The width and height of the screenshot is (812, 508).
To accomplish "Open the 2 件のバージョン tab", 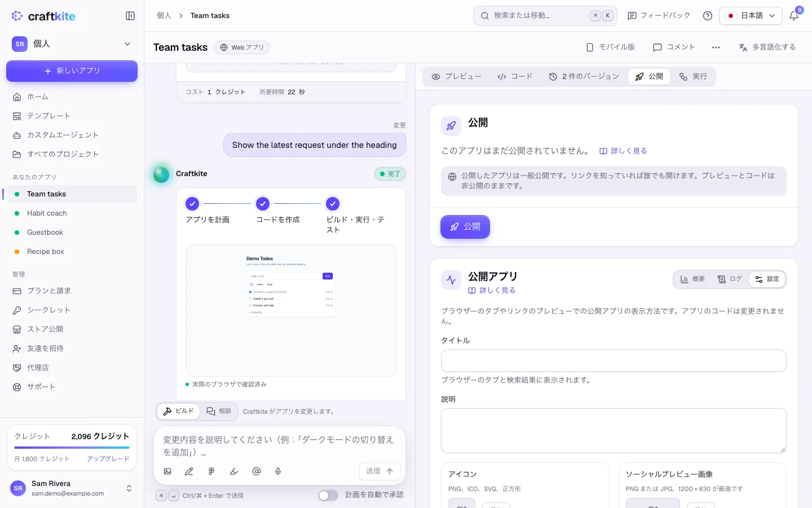I will [584, 77].
